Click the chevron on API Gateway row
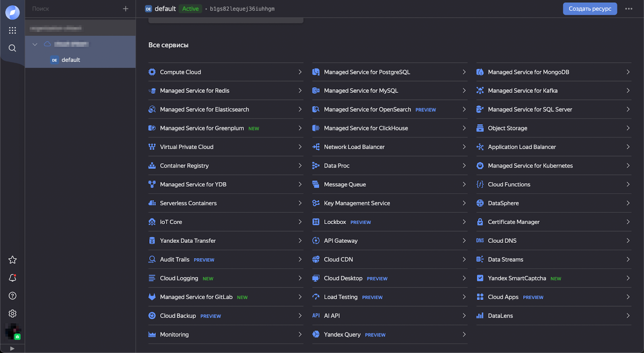Image resolution: width=644 pixels, height=353 pixels. [464, 241]
